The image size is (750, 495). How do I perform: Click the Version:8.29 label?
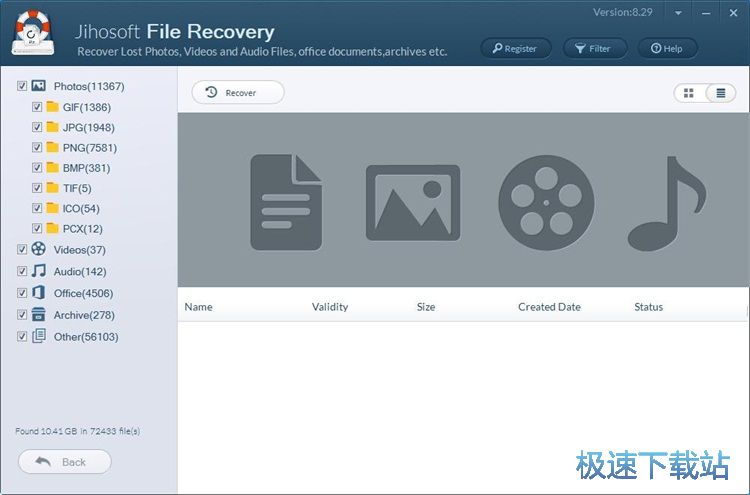[x=623, y=12]
